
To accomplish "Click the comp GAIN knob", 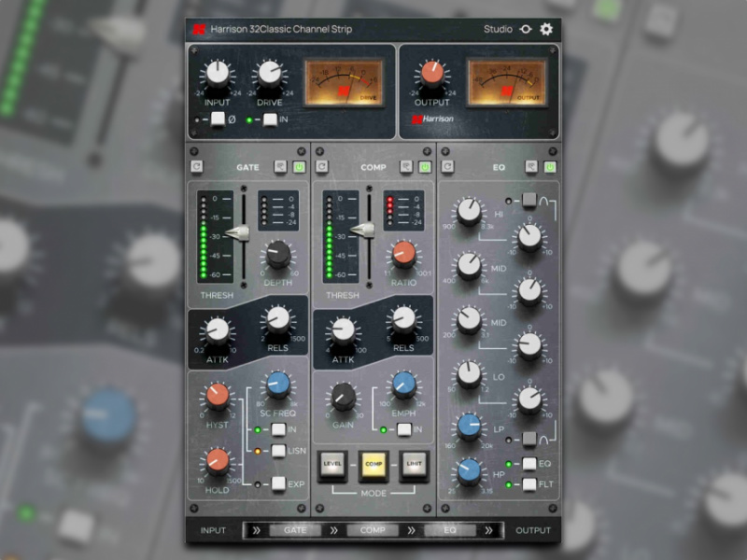I will point(343,395).
